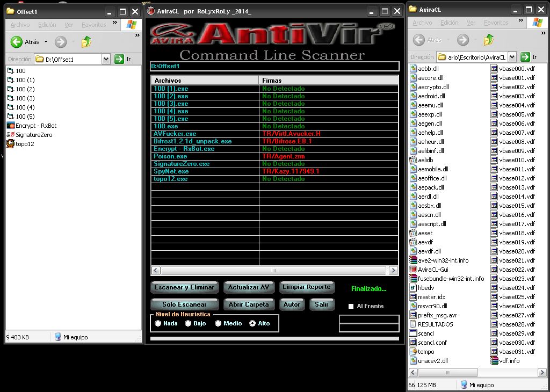This screenshot has height=392, width=550.
Task: Select Medio heuristic level
Action: [x=218, y=323]
